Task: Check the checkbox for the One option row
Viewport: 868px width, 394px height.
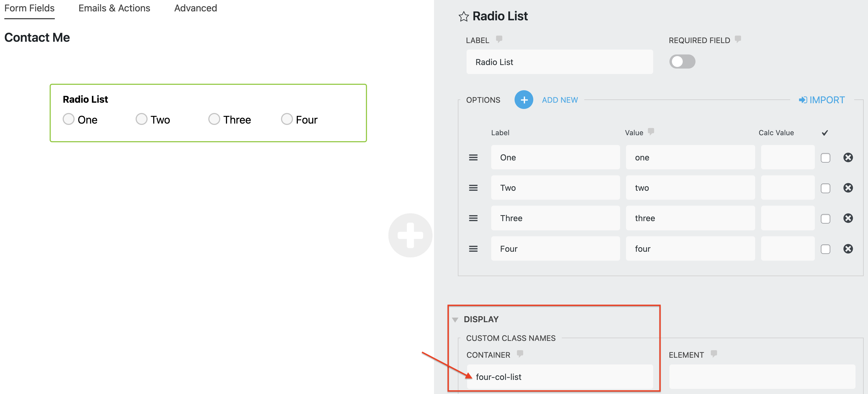Action: click(825, 157)
